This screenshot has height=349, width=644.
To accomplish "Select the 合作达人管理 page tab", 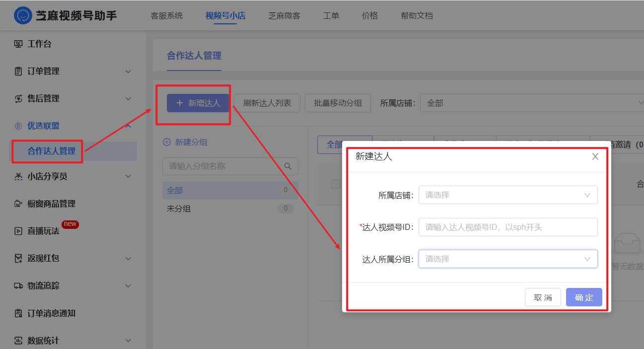I will pos(194,56).
